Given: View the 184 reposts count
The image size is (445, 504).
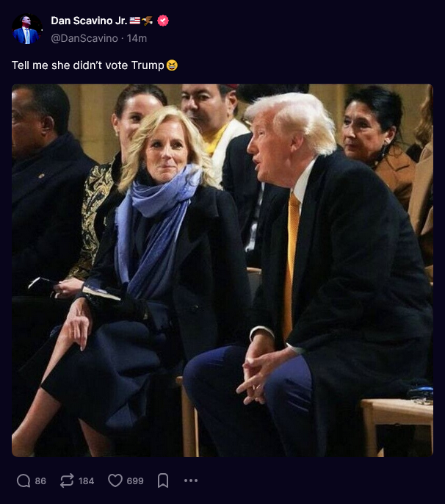Looking at the screenshot, I should pyautogui.click(x=87, y=480).
